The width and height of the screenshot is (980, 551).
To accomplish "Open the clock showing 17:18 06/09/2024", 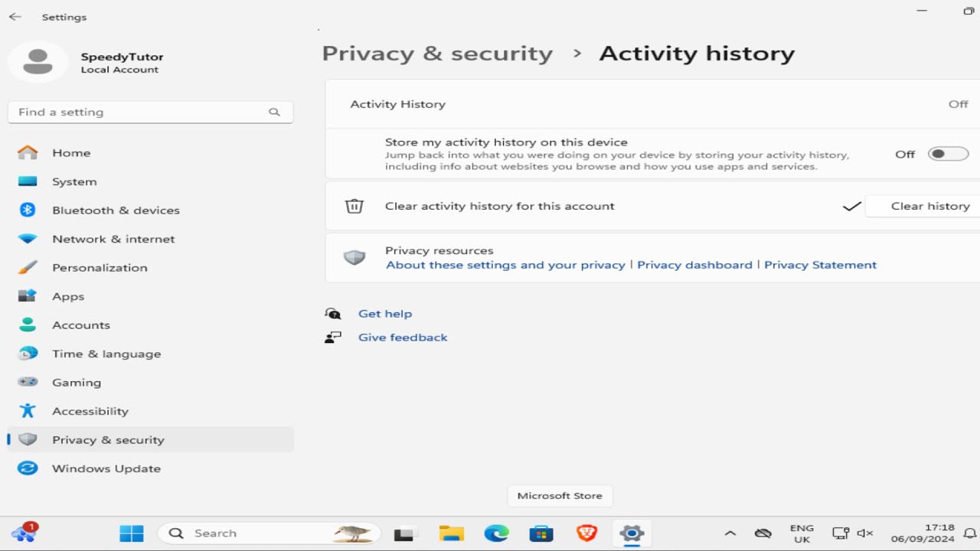I will click(x=923, y=533).
